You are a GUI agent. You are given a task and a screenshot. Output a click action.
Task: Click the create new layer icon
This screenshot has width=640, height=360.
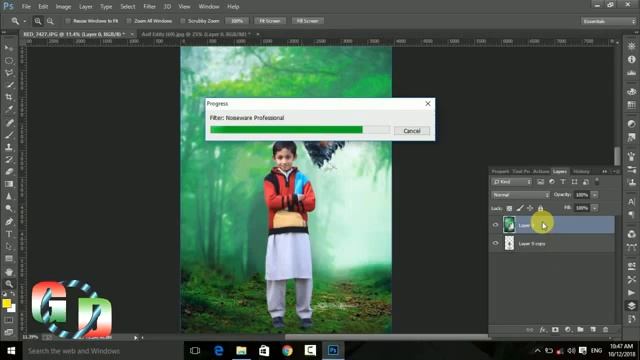tap(593, 329)
